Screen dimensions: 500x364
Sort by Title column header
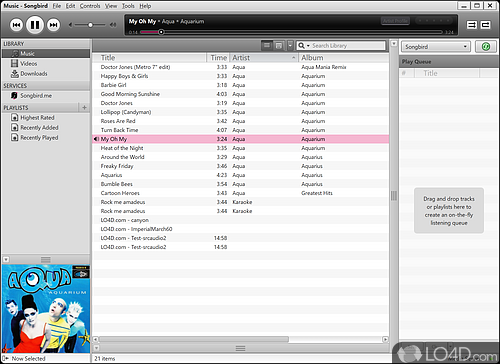coord(149,58)
